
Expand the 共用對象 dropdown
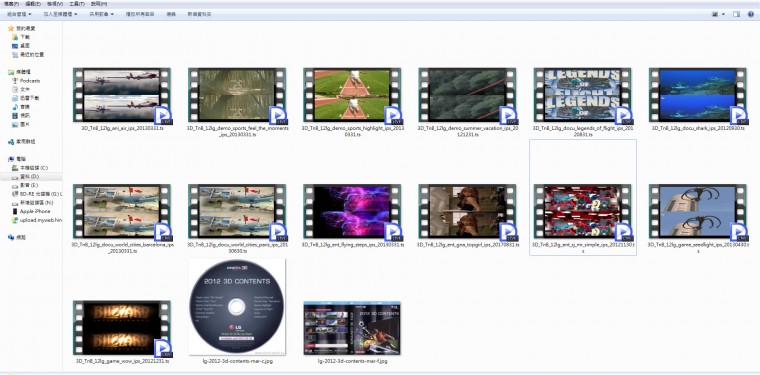101,14
